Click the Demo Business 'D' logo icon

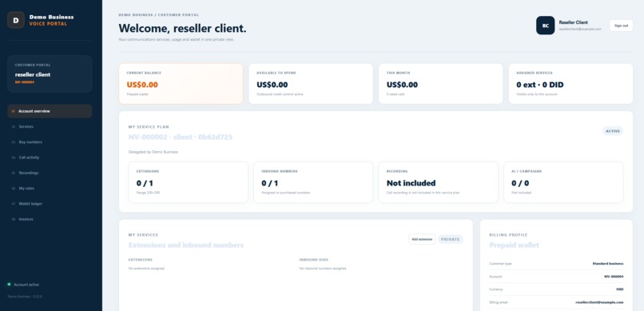[16, 20]
